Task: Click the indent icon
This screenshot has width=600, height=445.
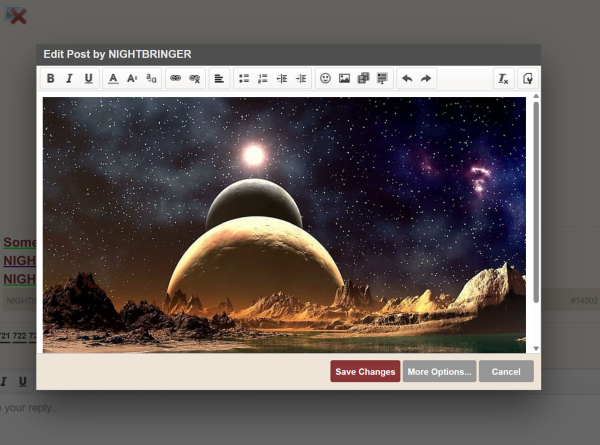Action: (301, 79)
